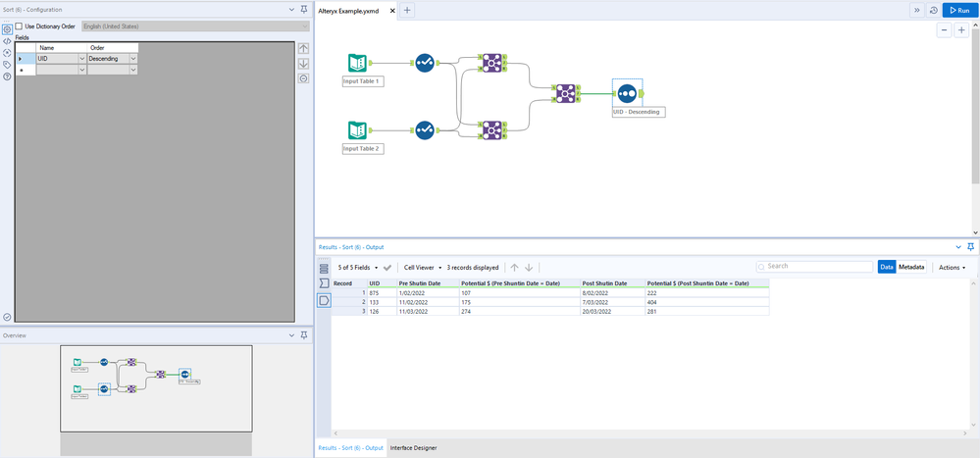
Task: Open the Interface Designer tab
Action: click(413, 448)
